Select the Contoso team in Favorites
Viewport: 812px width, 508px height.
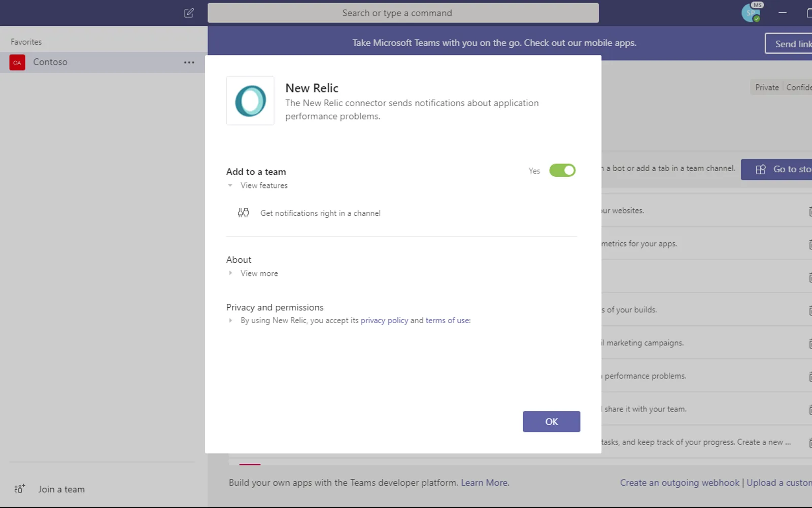(x=104, y=62)
